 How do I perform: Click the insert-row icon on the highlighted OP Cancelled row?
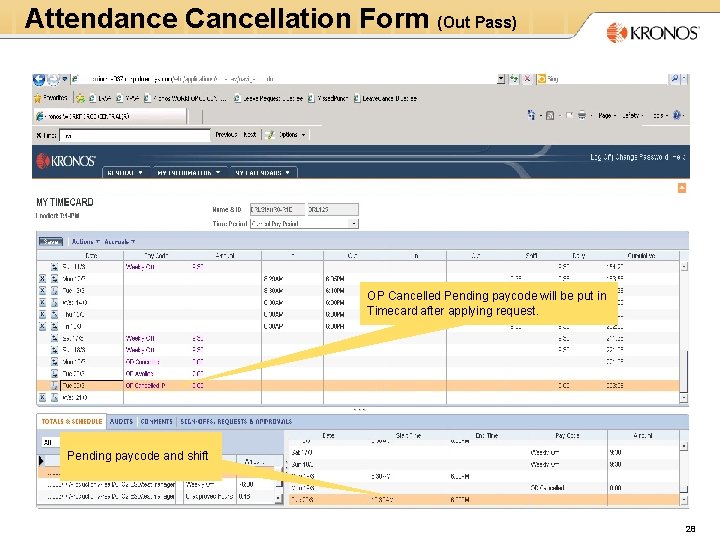pos(54,386)
